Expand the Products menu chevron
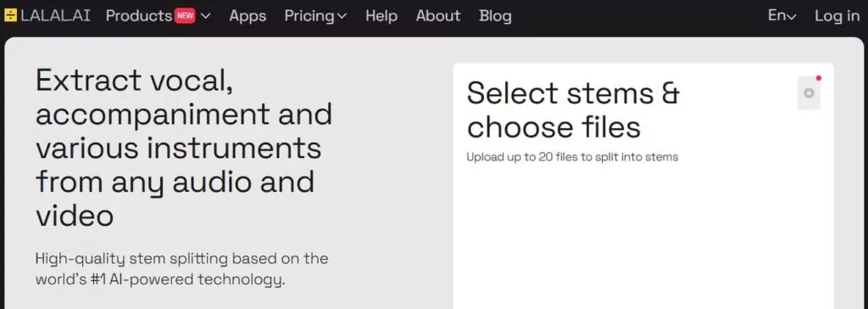 point(205,16)
